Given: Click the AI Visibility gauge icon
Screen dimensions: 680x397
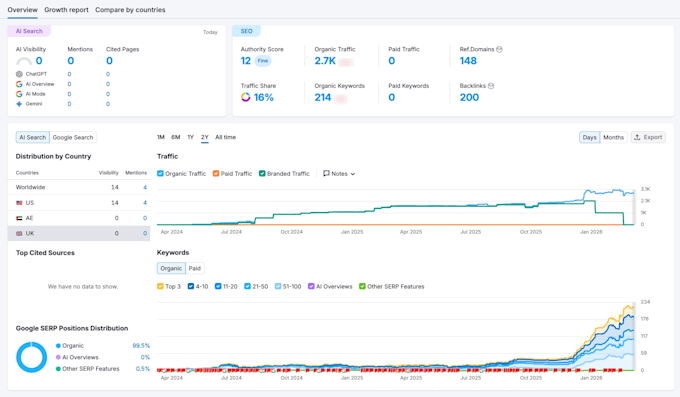Looking at the screenshot, I should tap(24, 62).
